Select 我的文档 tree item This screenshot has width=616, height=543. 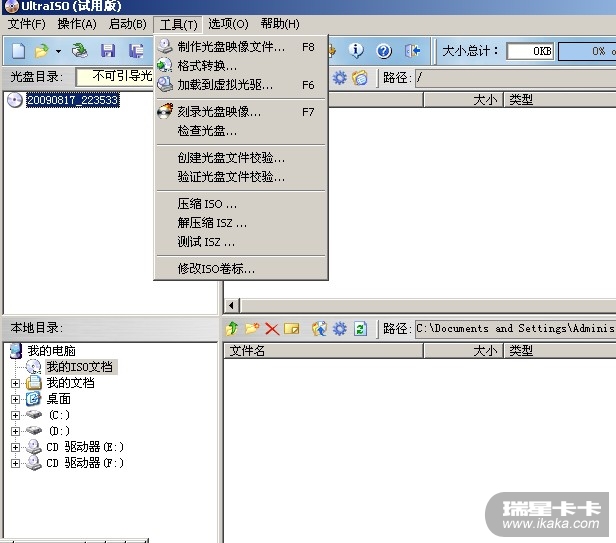click(x=70, y=383)
